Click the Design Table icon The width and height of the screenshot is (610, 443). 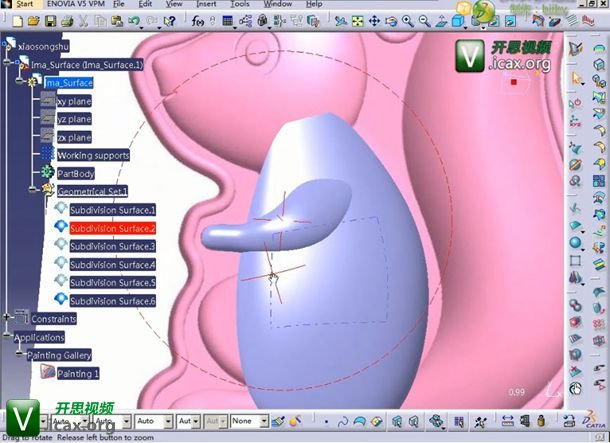tap(228, 21)
